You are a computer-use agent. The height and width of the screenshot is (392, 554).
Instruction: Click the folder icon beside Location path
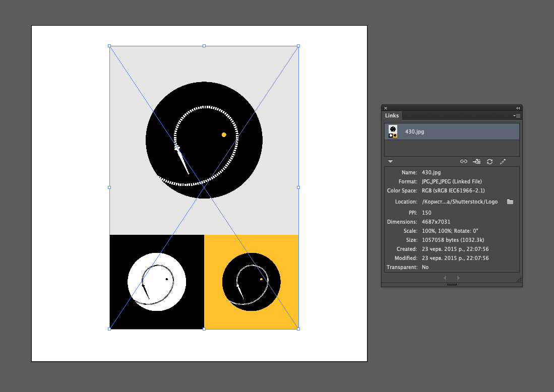510,202
